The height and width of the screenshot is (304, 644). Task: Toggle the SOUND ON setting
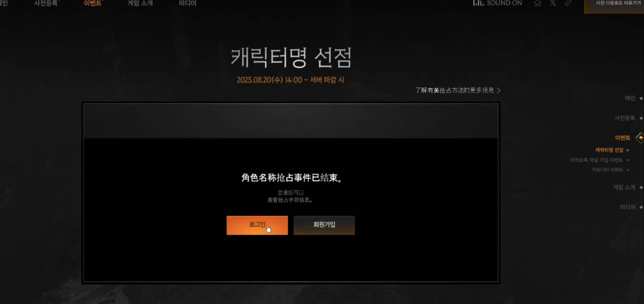click(504, 3)
